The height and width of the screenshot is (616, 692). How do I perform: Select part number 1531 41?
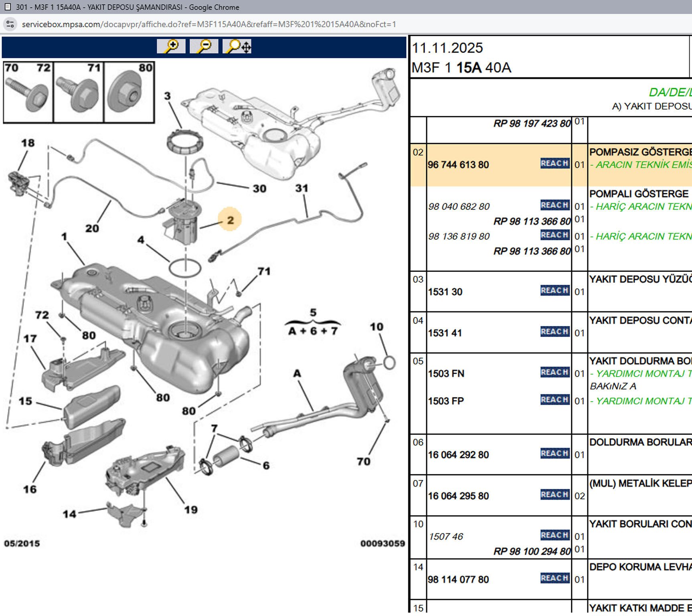(x=445, y=333)
